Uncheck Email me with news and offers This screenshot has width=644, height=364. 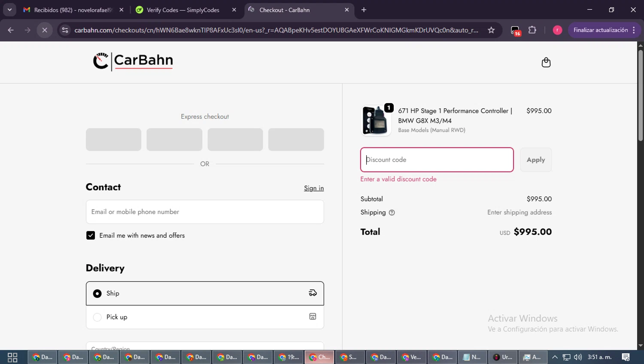91,236
